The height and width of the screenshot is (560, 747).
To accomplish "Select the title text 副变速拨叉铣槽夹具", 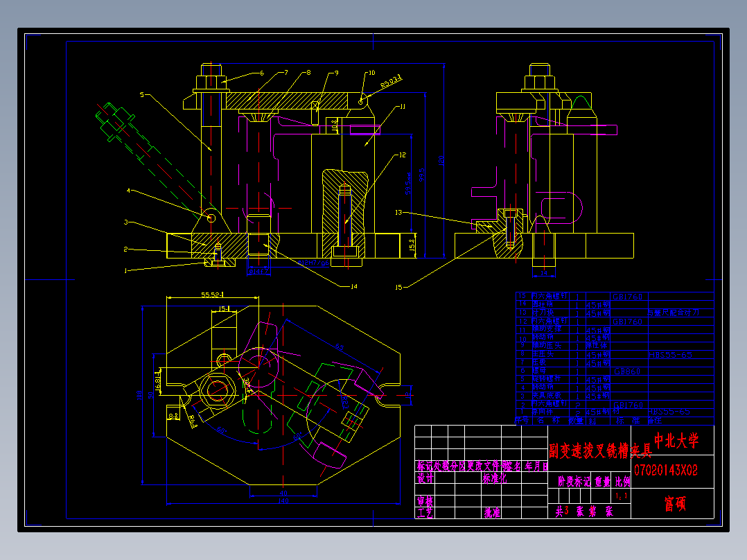I will click(600, 450).
